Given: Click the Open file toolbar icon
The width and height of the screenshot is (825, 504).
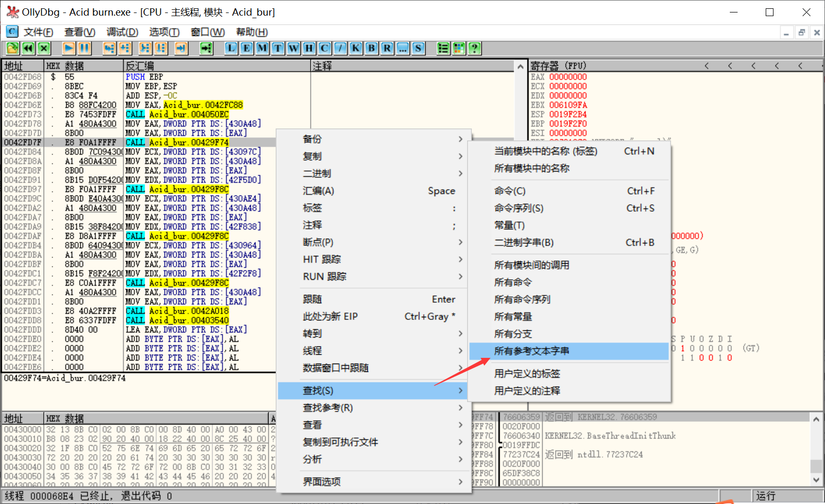Looking at the screenshot, I should 12,48.
